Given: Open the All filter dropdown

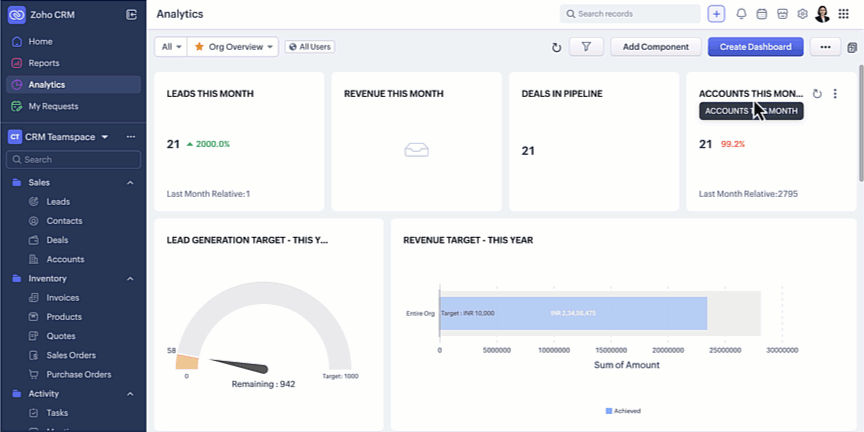Looking at the screenshot, I should tap(171, 47).
